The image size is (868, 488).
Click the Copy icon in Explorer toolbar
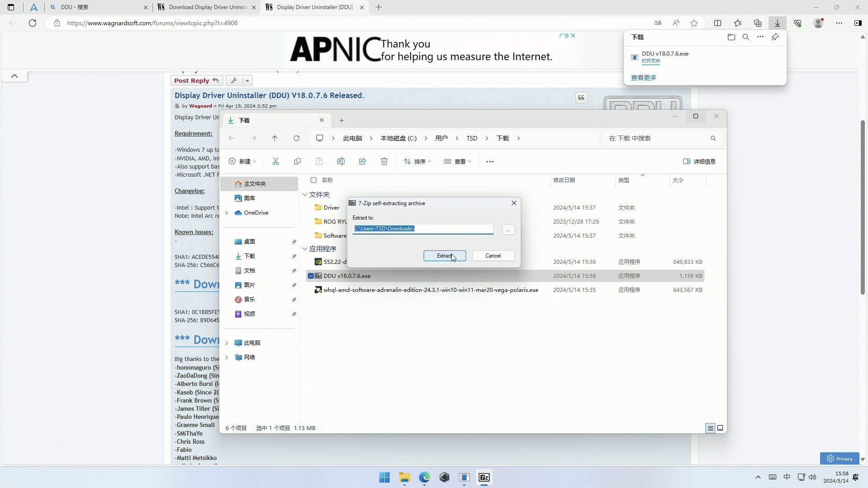[297, 161]
